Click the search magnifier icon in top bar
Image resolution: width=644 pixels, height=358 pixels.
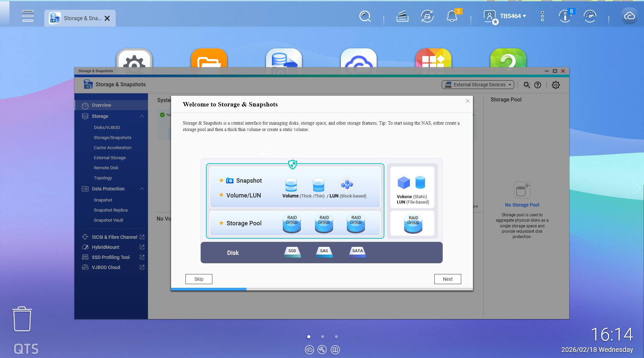[x=365, y=16]
